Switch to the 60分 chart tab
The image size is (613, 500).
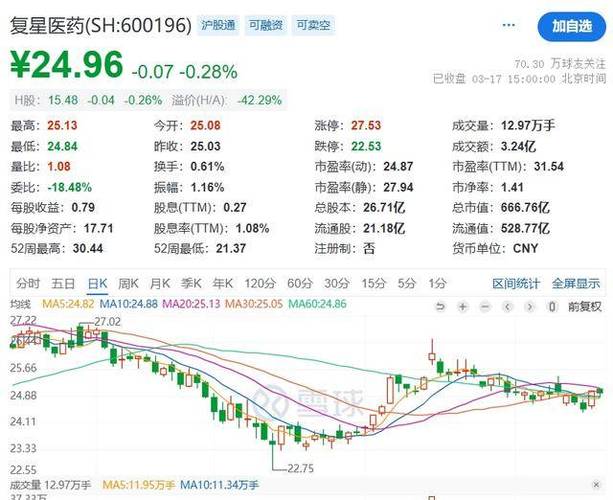click(x=300, y=283)
